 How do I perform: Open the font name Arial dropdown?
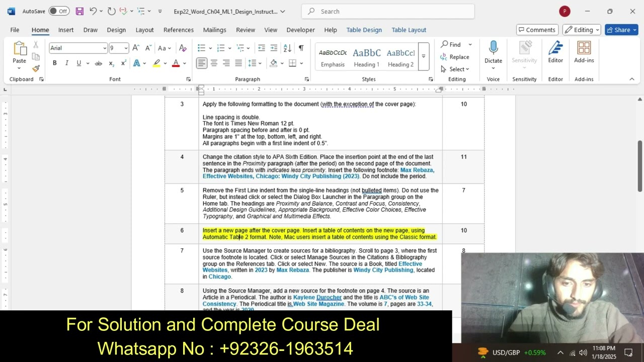point(105,48)
